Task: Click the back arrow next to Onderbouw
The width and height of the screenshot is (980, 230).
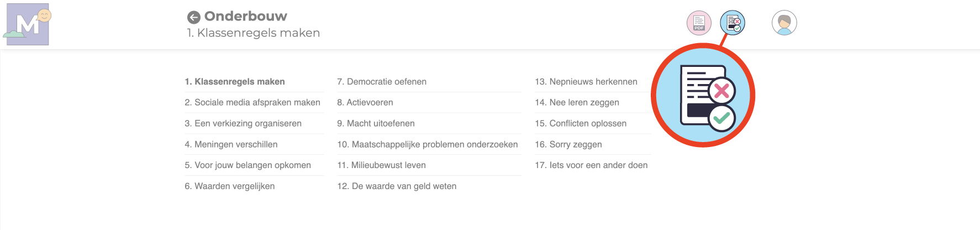Action: coord(193,17)
